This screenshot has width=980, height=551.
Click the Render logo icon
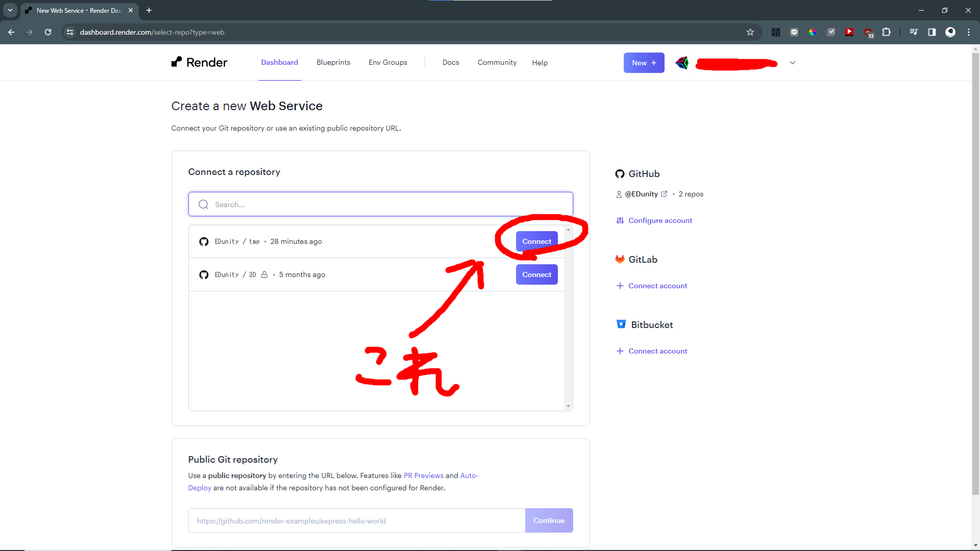[x=177, y=62]
